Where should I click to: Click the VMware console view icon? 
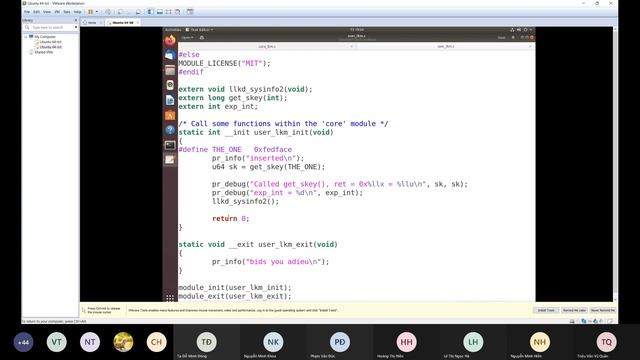190,12
